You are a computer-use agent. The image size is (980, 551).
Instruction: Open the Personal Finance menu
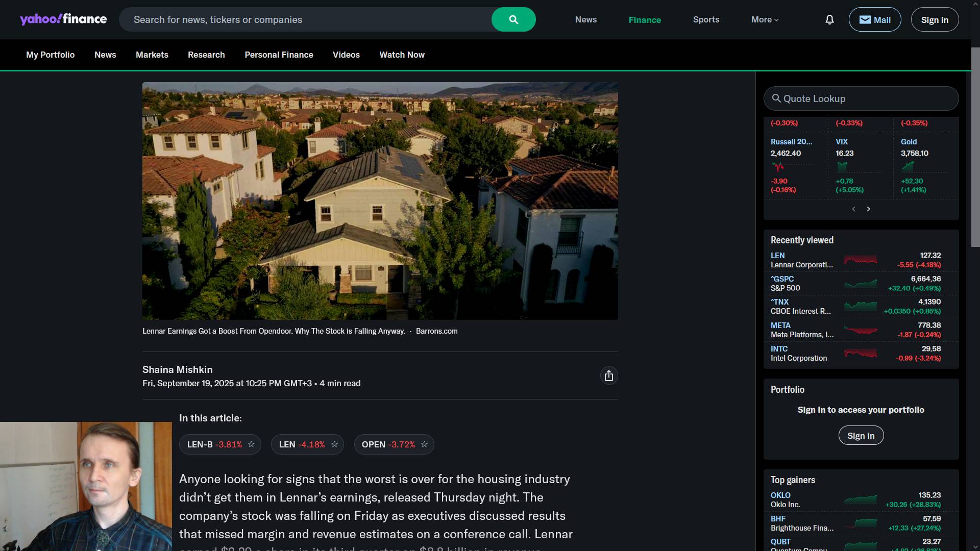point(279,55)
